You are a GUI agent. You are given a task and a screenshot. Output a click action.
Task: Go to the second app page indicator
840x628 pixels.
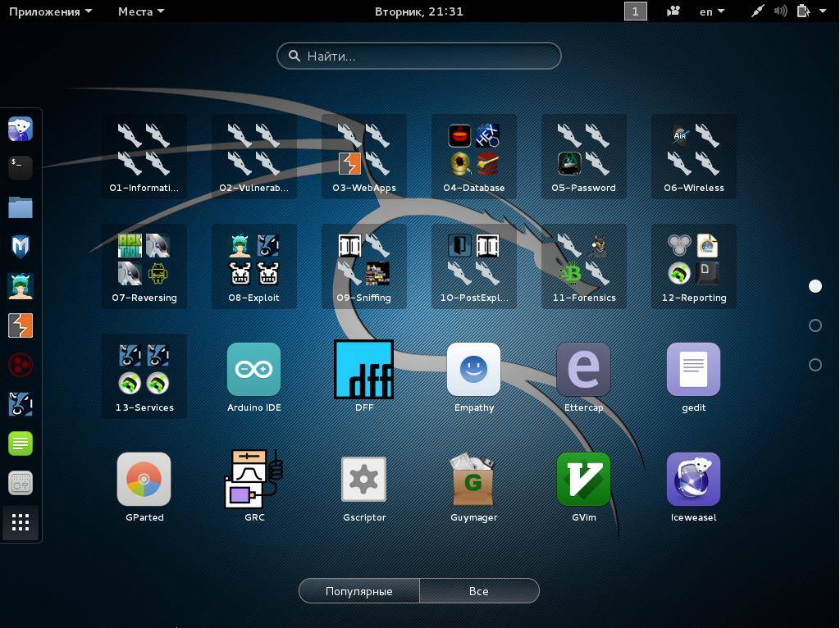point(815,325)
